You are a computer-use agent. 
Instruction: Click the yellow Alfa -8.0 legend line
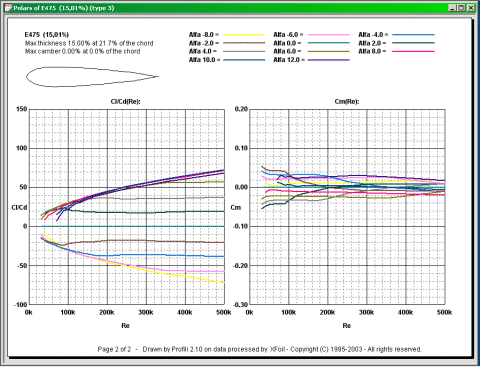click(244, 35)
